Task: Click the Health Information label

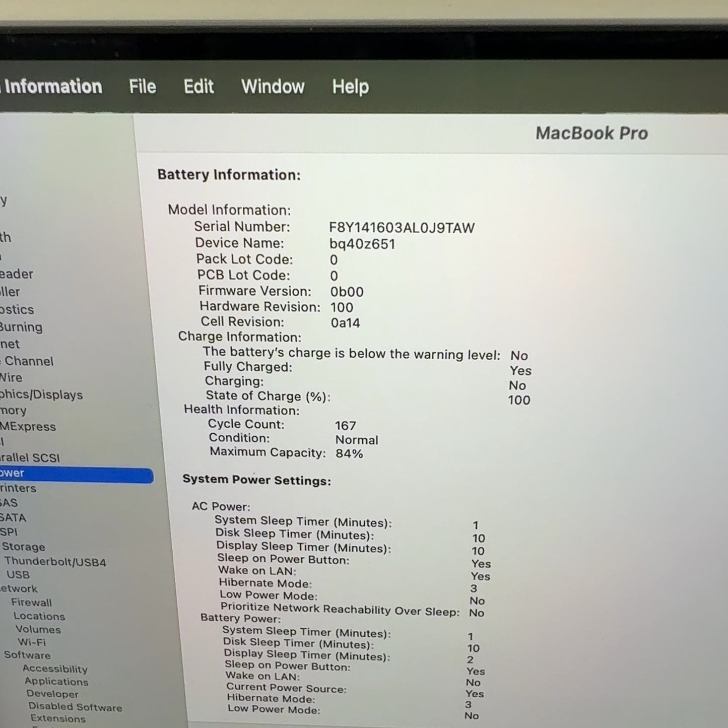Action: pos(241,410)
